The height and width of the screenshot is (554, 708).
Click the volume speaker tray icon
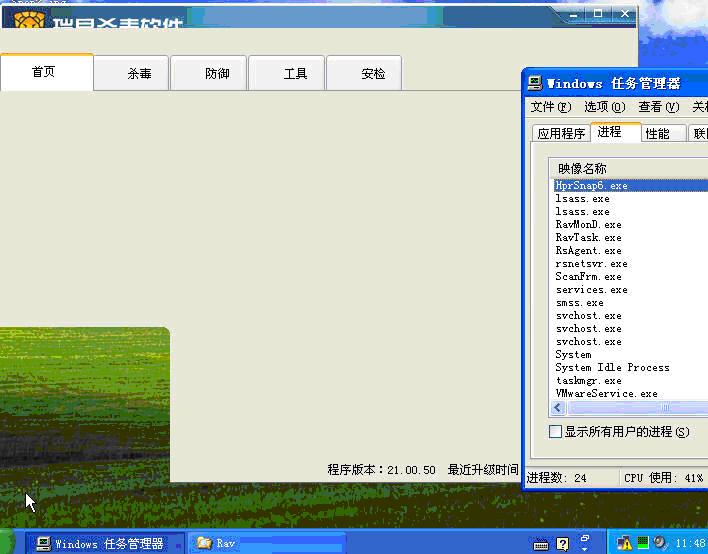click(x=660, y=542)
